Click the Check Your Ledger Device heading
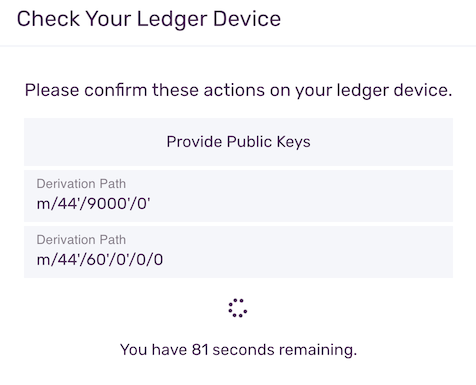 click(x=149, y=19)
